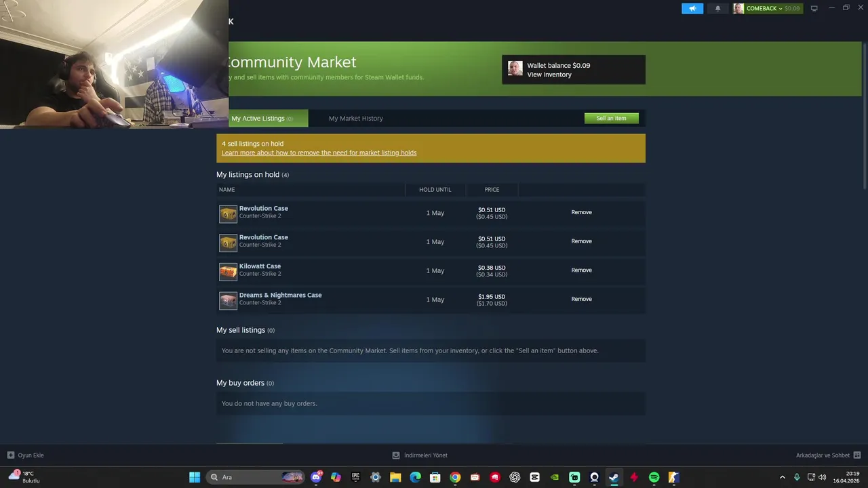The image size is (868, 488).
Task: Open Discord from the taskbar
Action: pyautogui.click(x=316, y=477)
